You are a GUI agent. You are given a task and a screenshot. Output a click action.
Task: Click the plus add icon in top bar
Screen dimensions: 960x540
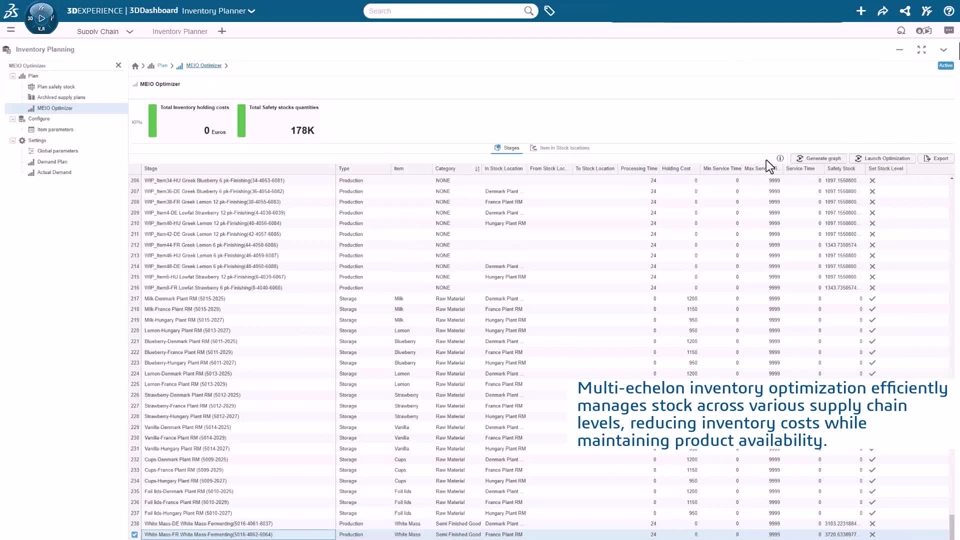(861, 10)
